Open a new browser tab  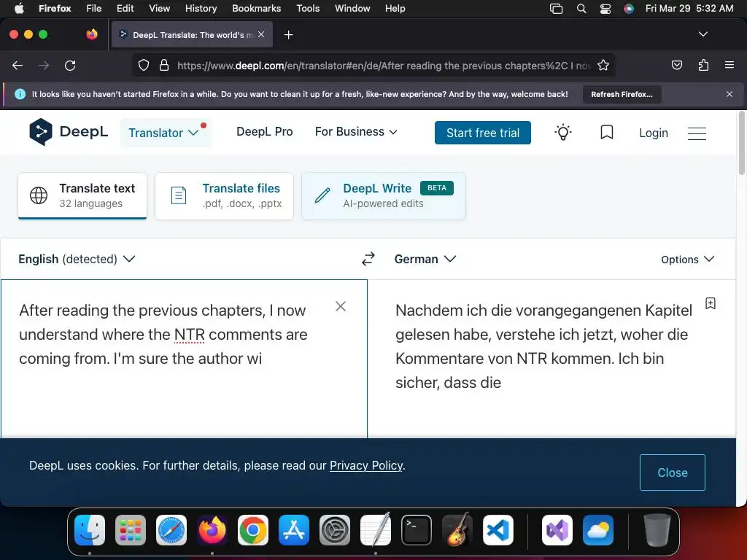point(288,35)
